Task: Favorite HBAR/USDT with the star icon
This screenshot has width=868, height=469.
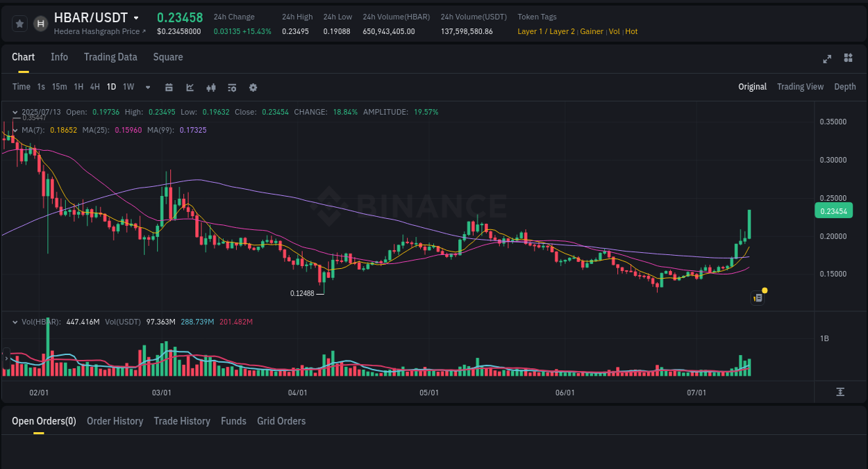Action: coord(19,23)
